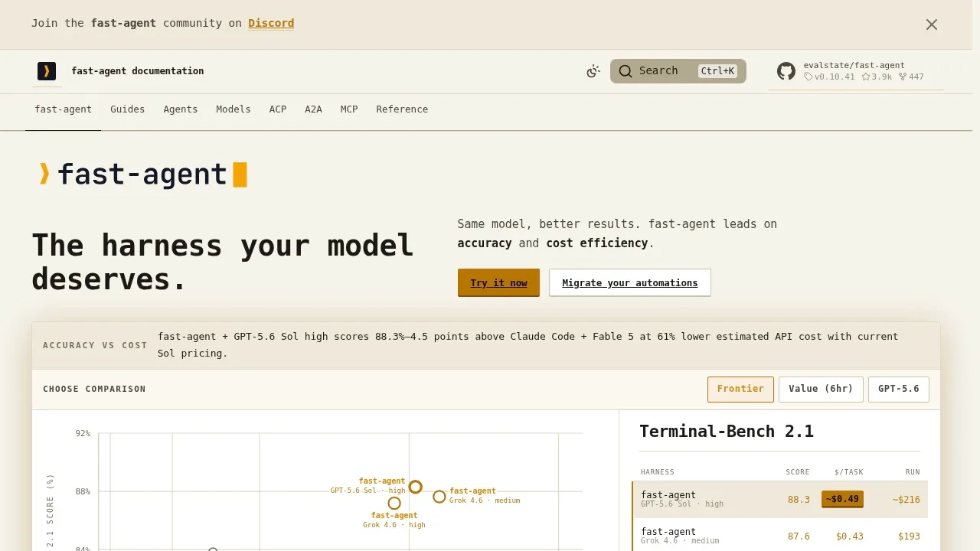Toggle the light/dark theme icon
This screenshot has height=551, width=980.
coord(593,71)
